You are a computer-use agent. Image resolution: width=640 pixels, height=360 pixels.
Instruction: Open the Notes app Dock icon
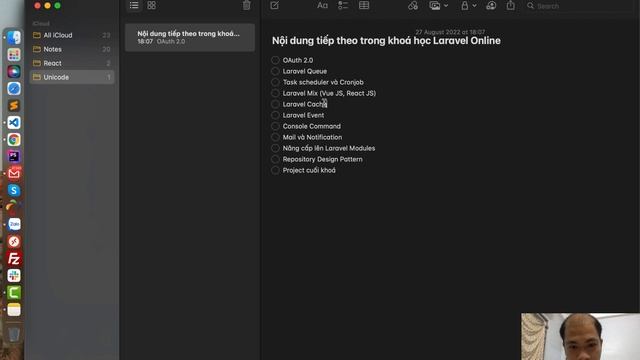point(14,310)
